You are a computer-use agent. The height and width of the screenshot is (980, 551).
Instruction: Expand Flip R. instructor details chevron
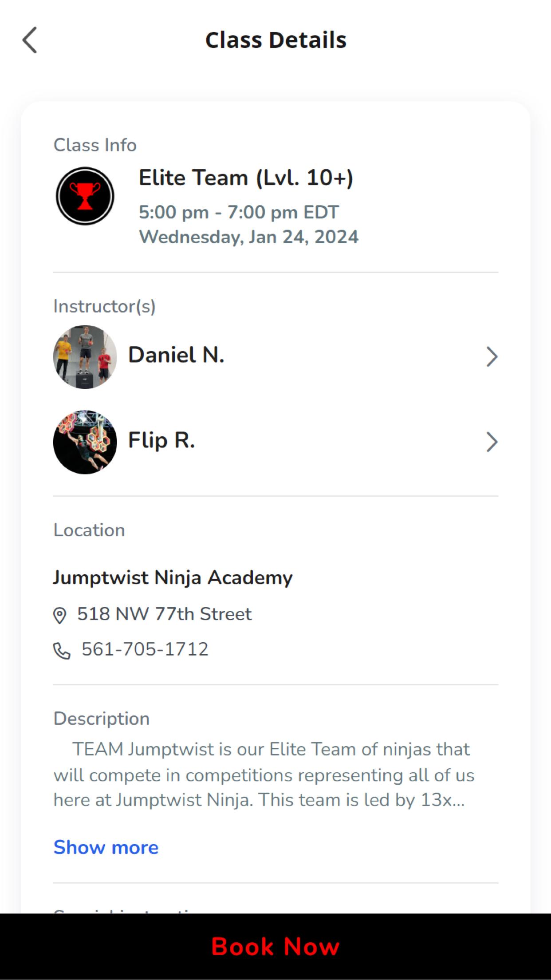point(492,442)
